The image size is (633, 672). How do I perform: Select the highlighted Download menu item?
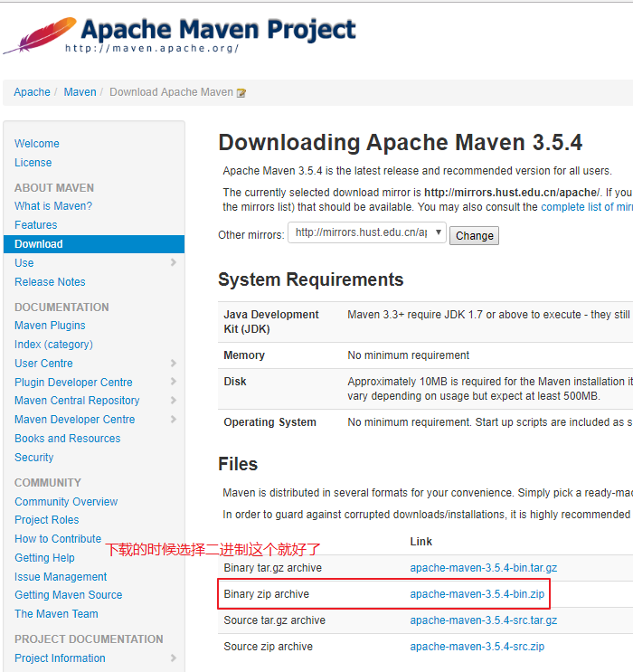tap(94, 244)
